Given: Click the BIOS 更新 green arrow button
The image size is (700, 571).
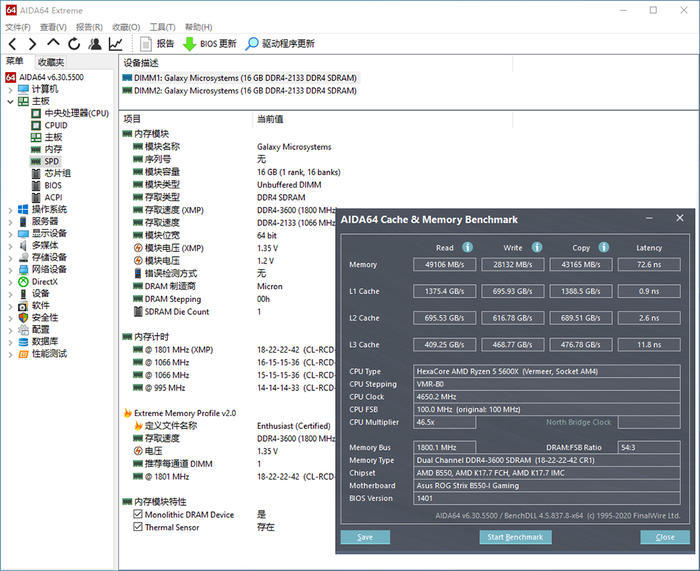Looking at the screenshot, I should point(209,44).
